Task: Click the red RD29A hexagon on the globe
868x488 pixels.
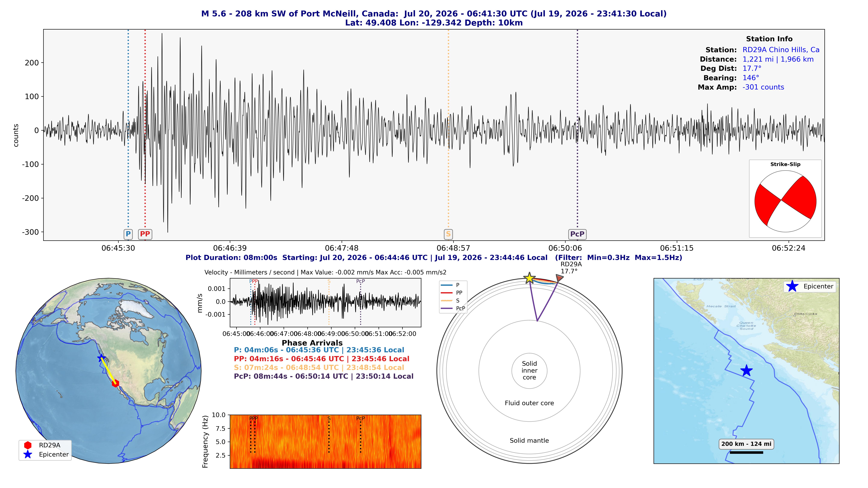Action: pos(116,383)
